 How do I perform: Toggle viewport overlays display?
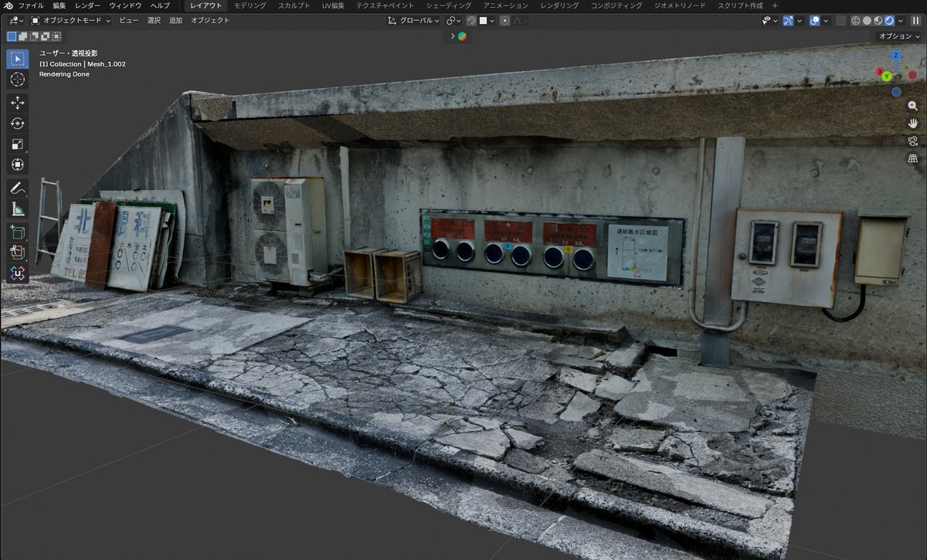pyautogui.click(x=814, y=21)
